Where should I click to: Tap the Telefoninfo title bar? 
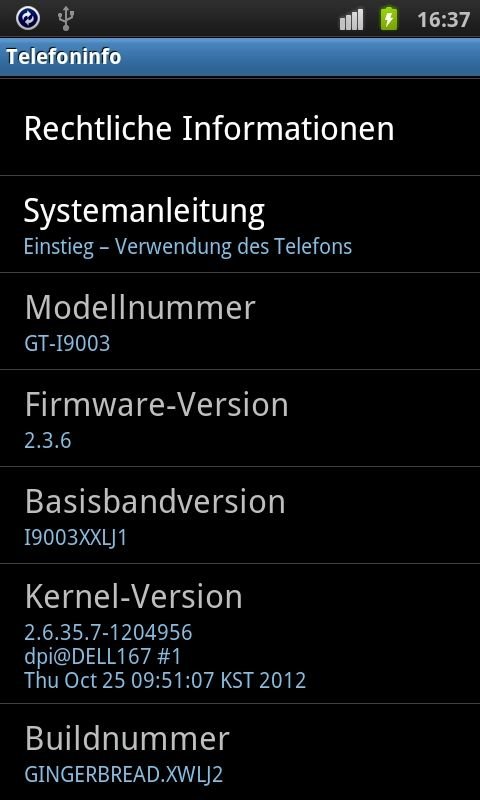240,57
